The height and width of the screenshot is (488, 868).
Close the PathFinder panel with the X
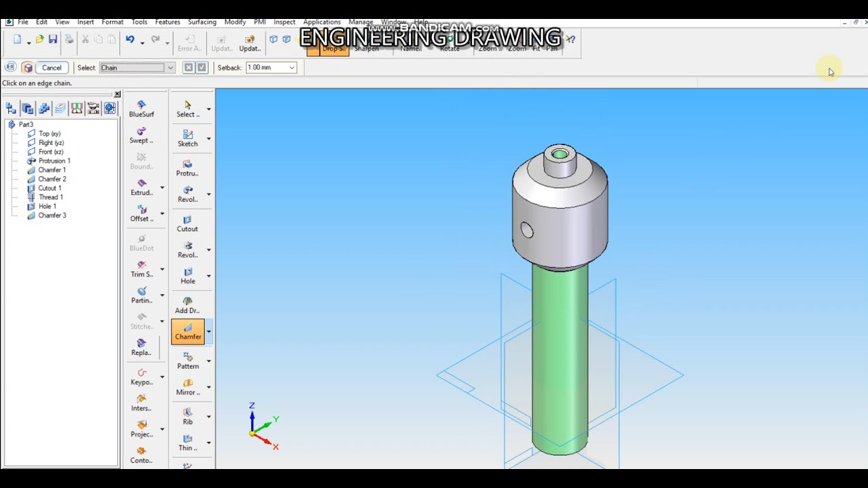(117, 94)
